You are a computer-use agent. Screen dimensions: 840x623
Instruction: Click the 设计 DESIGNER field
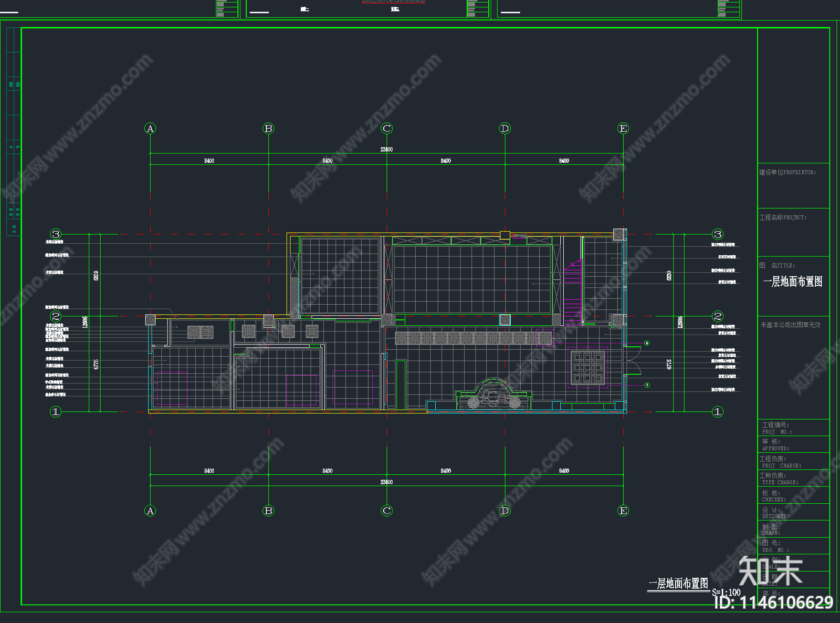pyautogui.click(x=793, y=513)
